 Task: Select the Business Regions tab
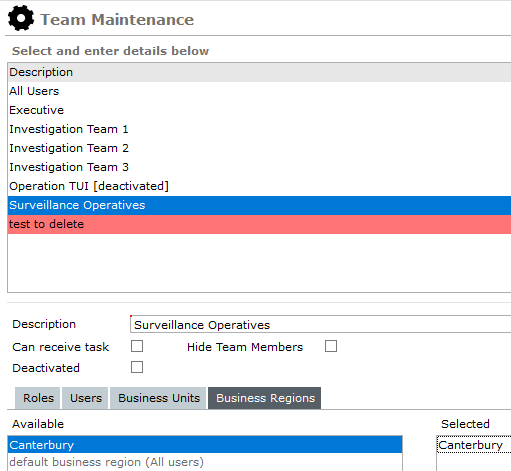(265, 398)
